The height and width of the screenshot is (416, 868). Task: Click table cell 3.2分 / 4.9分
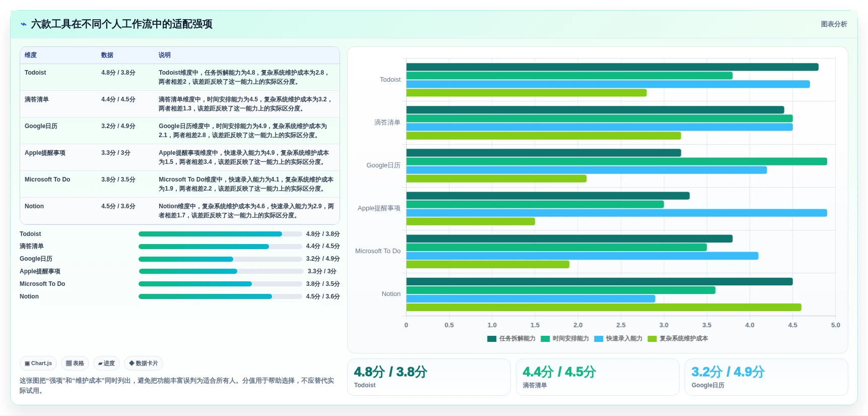pyautogui.click(x=118, y=126)
